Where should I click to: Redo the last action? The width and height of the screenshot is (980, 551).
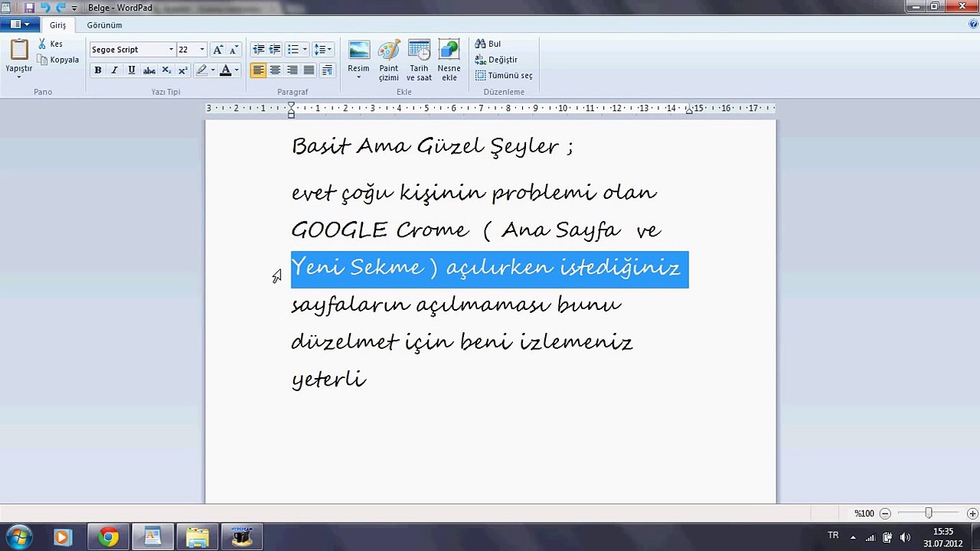60,8
